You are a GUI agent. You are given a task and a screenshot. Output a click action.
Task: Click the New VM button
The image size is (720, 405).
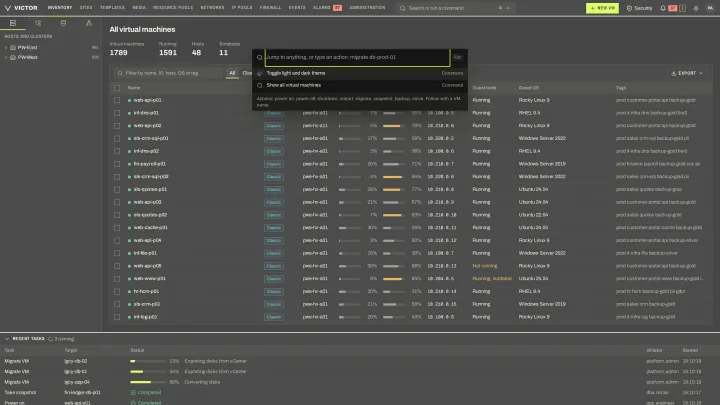pos(602,8)
